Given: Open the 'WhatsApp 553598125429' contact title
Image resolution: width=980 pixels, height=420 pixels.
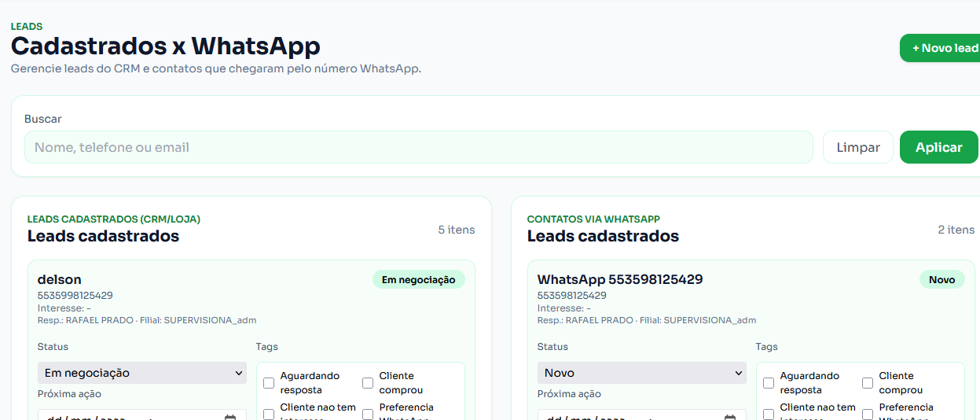Looking at the screenshot, I should (619, 279).
